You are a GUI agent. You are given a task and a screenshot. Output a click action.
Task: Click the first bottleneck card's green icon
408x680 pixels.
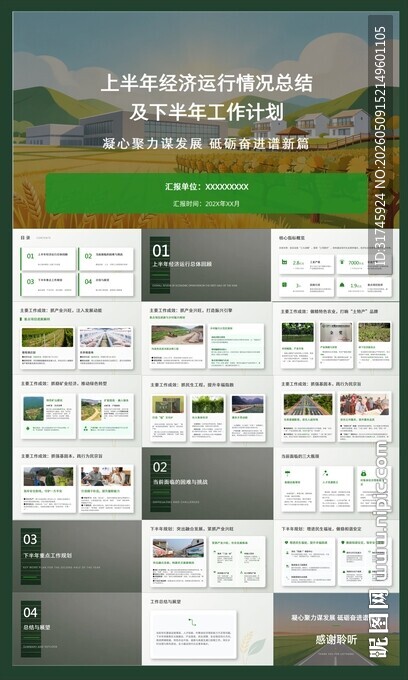tap(287, 473)
